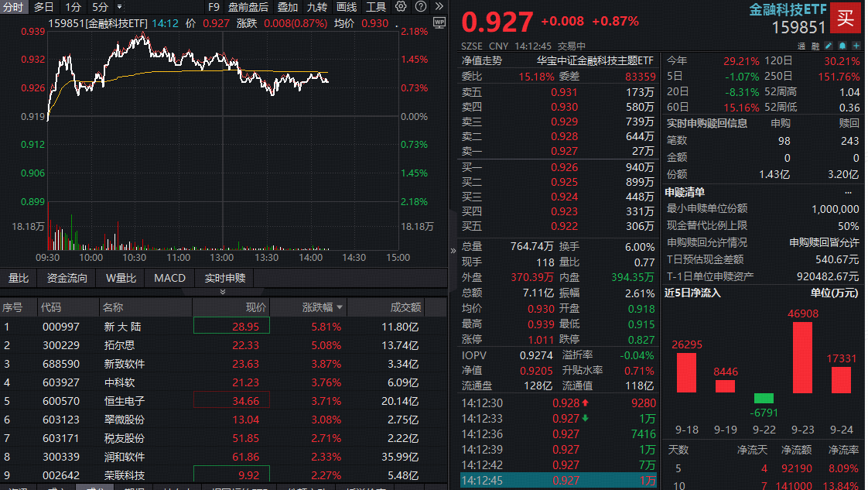Click the pencil edit icon near 159851
Screen dimensions: 868x490
(x=828, y=46)
